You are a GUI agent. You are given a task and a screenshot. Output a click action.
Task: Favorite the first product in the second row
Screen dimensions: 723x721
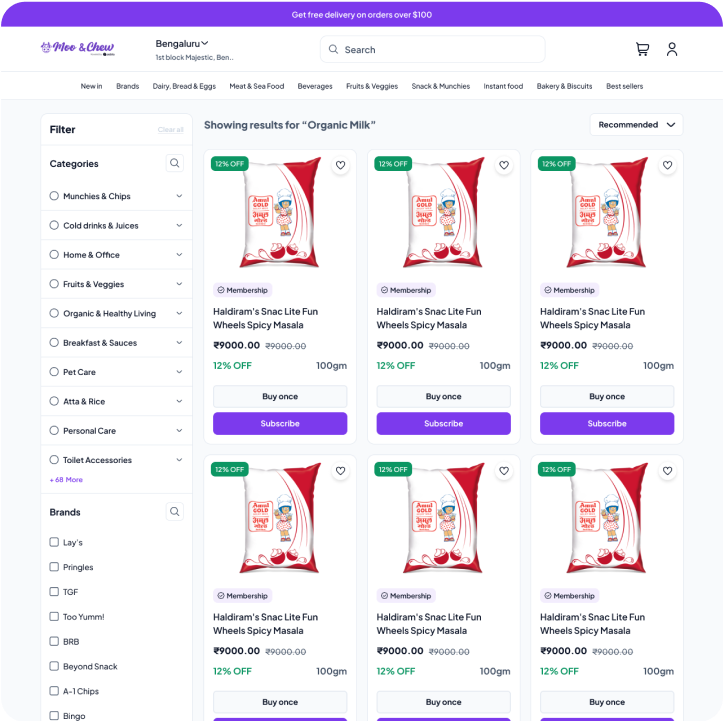point(340,471)
